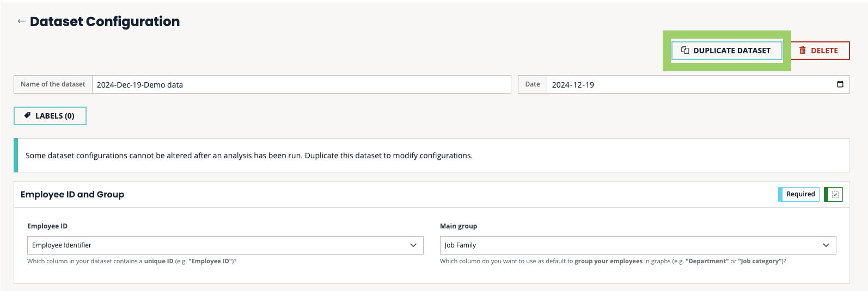The height and width of the screenshot is (291, 868).
Task: Click the trash can icon on Delete
Action: click(802, 51)
